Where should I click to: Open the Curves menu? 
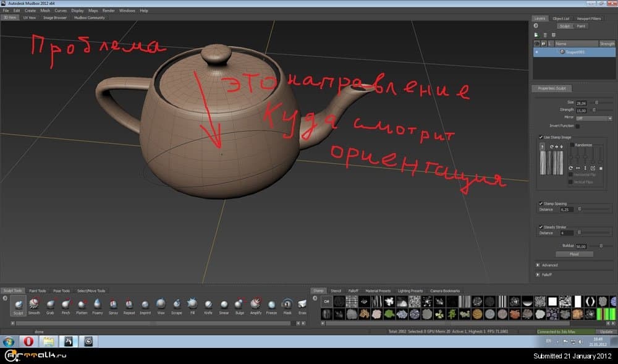[x=61, y=11]
